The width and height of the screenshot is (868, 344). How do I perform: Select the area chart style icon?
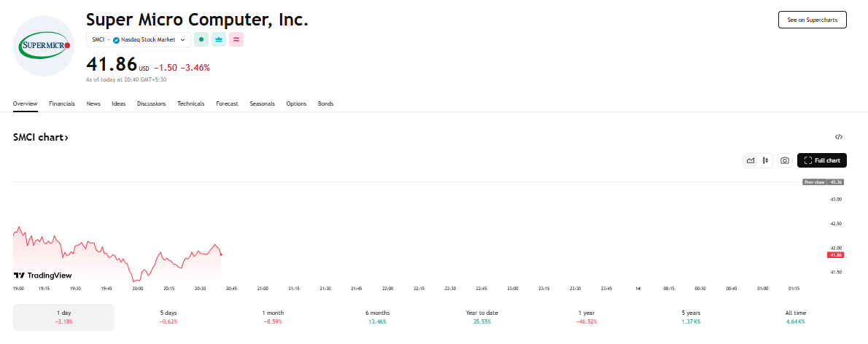(751, 160)
